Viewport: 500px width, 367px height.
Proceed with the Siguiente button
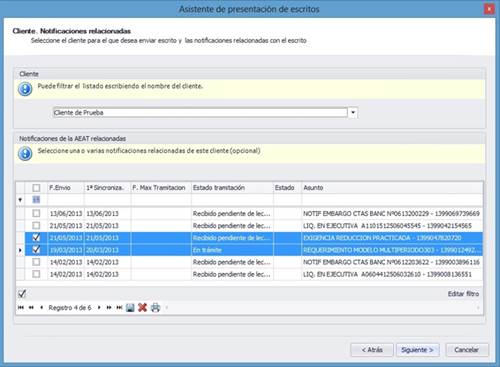point(418,350)
